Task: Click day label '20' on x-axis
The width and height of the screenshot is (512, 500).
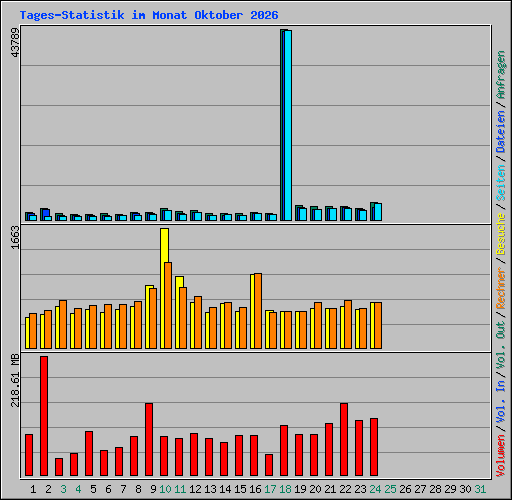Action: pyautogui.click(x=315, y=489)
